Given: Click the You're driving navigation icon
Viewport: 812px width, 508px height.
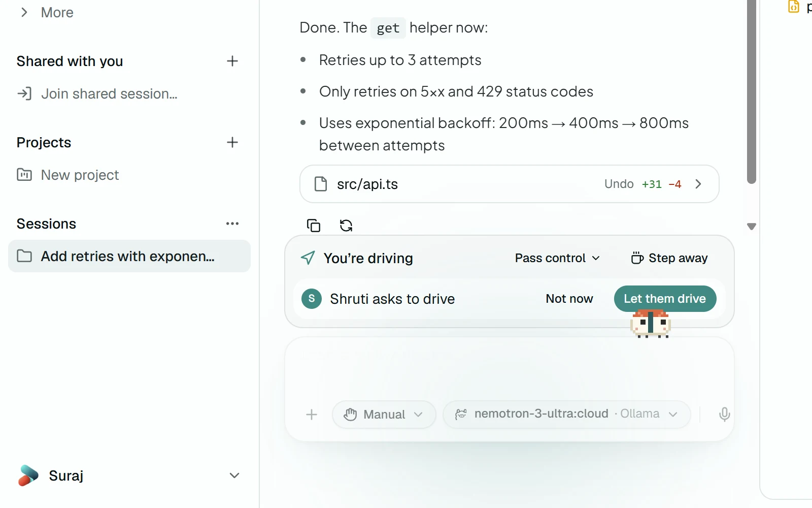Looking at the screenshot, I should pos(308,258).
